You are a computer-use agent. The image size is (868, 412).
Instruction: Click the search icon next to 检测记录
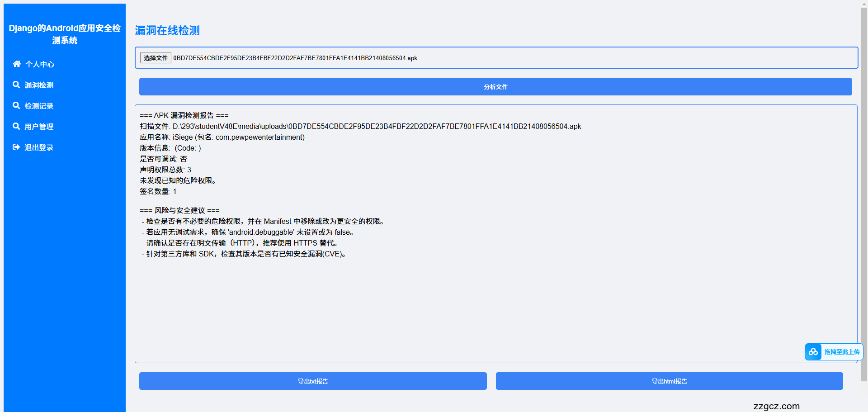[17, 105]
